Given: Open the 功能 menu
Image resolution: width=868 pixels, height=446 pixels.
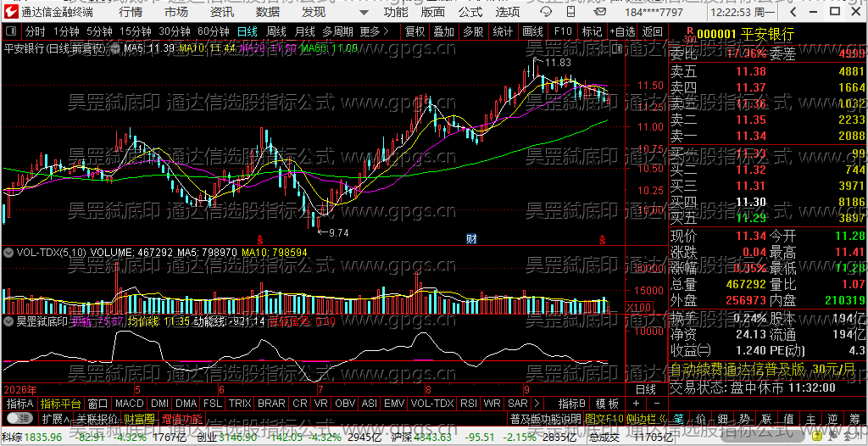Looking at the screenshot, I should tap(396, 12).
